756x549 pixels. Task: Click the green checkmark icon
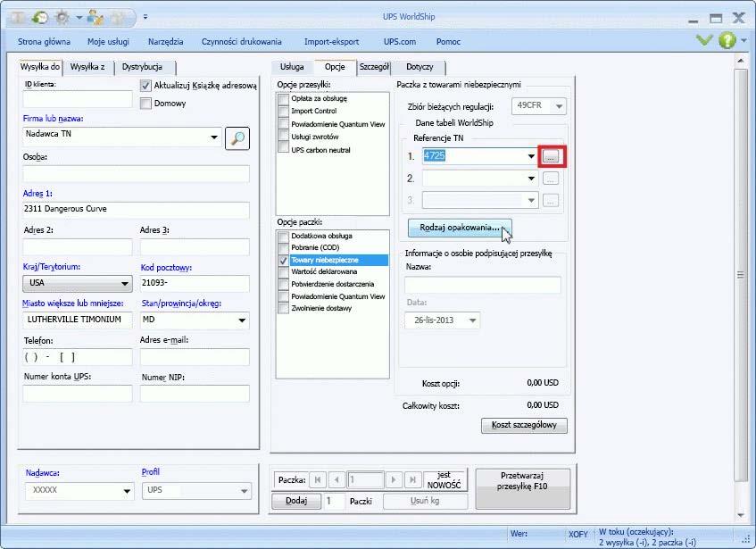click(x=704, y=40)
